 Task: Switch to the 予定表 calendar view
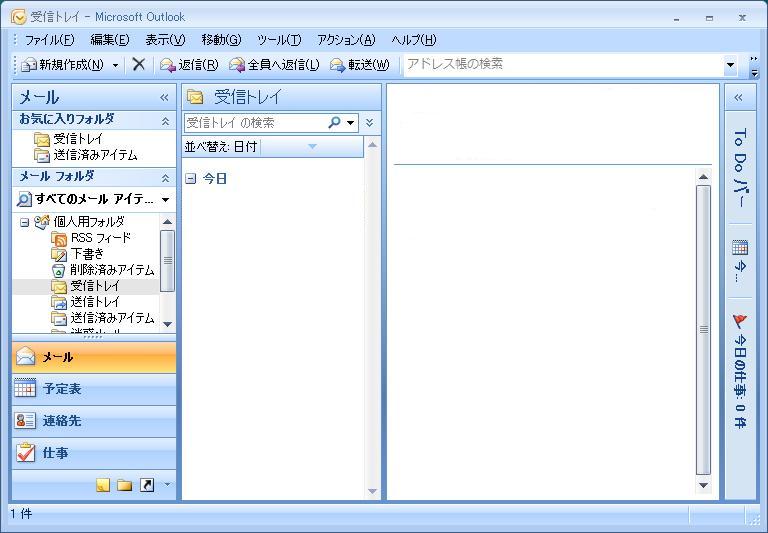pyautogui.click(x=94, y=389)
